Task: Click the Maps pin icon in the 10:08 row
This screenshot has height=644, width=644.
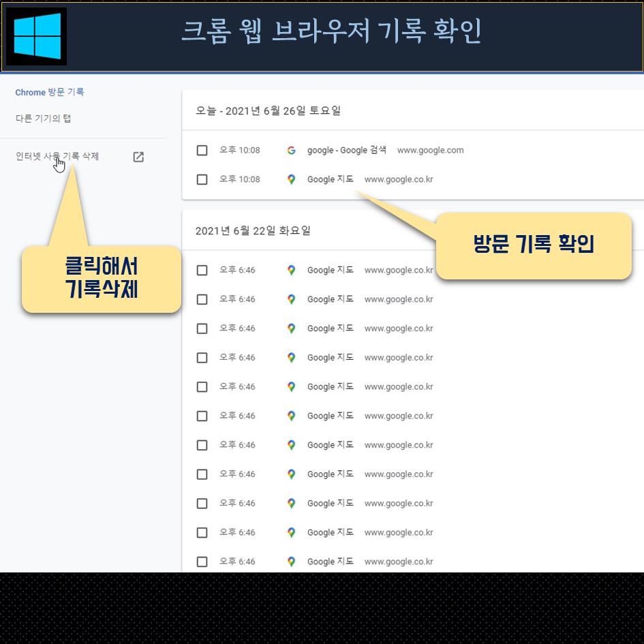Action: (291, 179)
